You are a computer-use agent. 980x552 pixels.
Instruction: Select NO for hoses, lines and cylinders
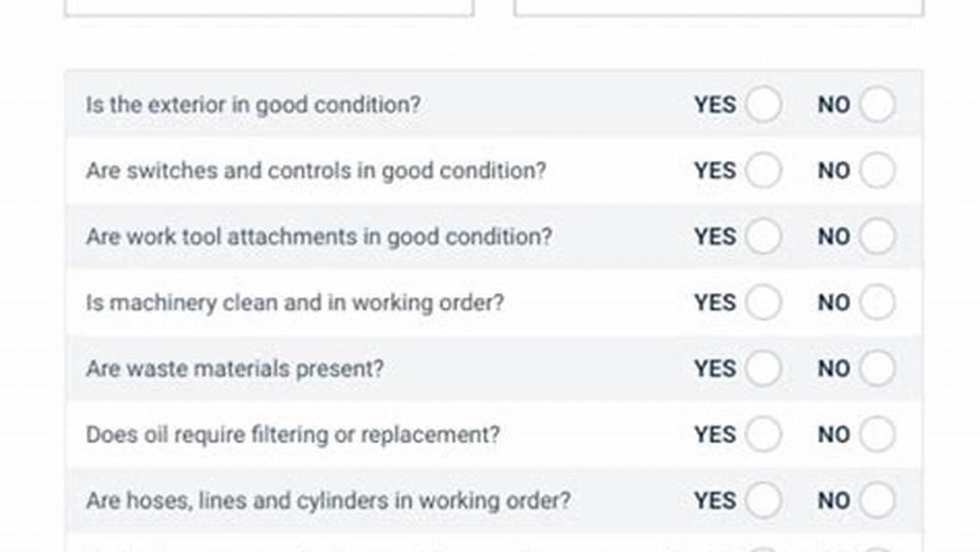coord(877,501)
